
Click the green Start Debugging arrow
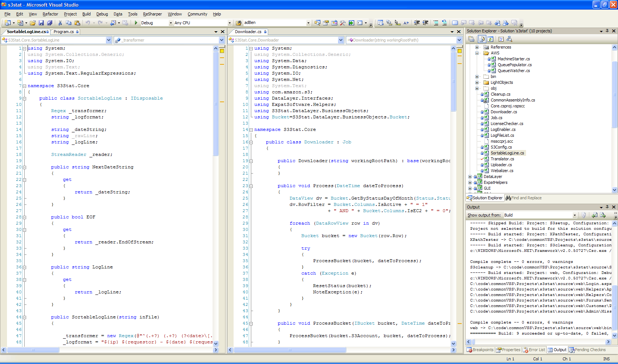136,23
